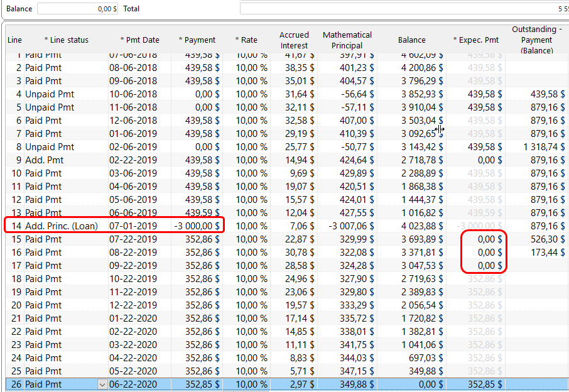The height and width of the screenshot is (392, 569).
Task: Click the date 02-22-2019
Action: pyautogui.click(x=133, y=160)
